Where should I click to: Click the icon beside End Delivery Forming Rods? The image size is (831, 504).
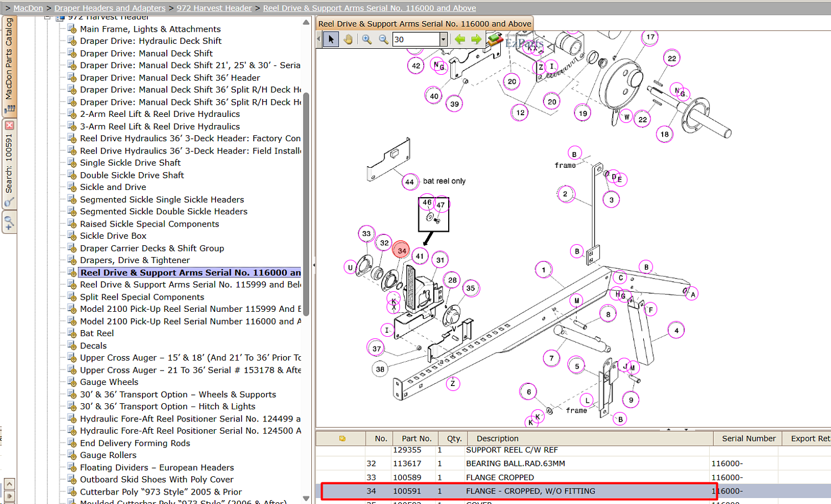[x=72, y=443]
